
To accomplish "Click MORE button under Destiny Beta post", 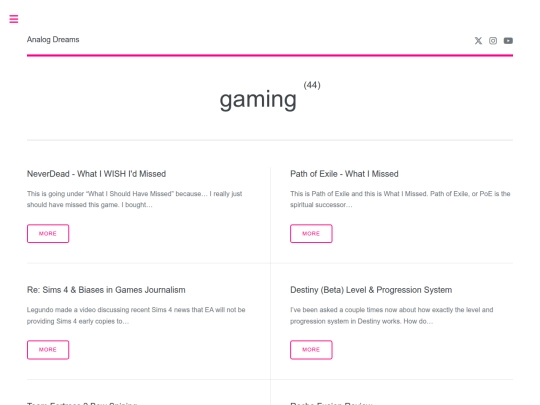I will tap(311, 350).
